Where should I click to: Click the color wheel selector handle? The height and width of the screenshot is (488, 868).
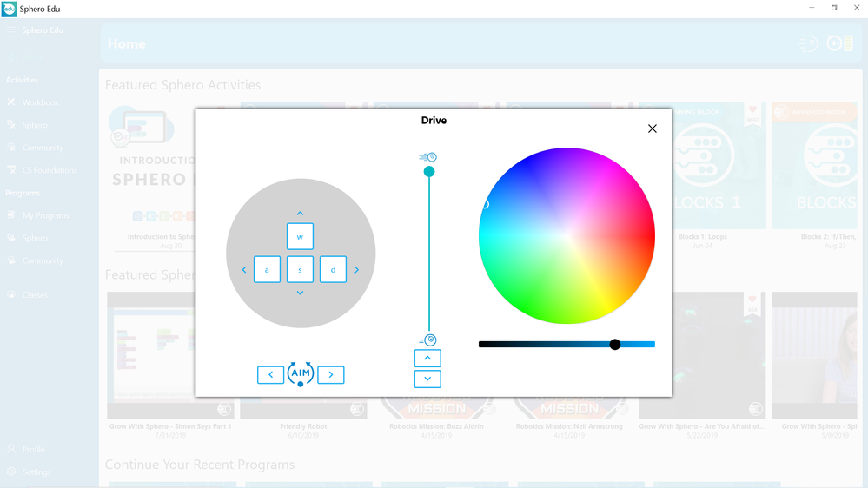pos(485,204)
